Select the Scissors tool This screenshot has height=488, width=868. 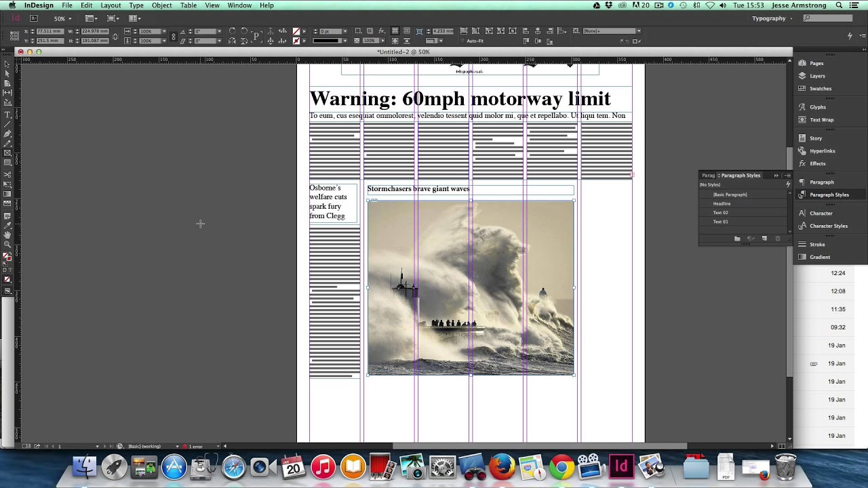pos(7,175)
